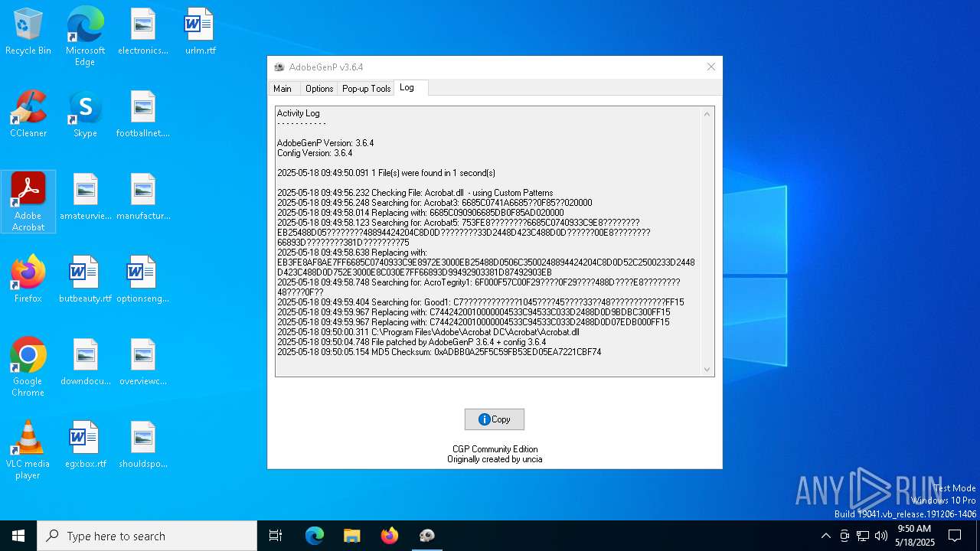This screenshot has width=980, height=551.
Task: Open Task View from the taskbar
Action: 276,536
